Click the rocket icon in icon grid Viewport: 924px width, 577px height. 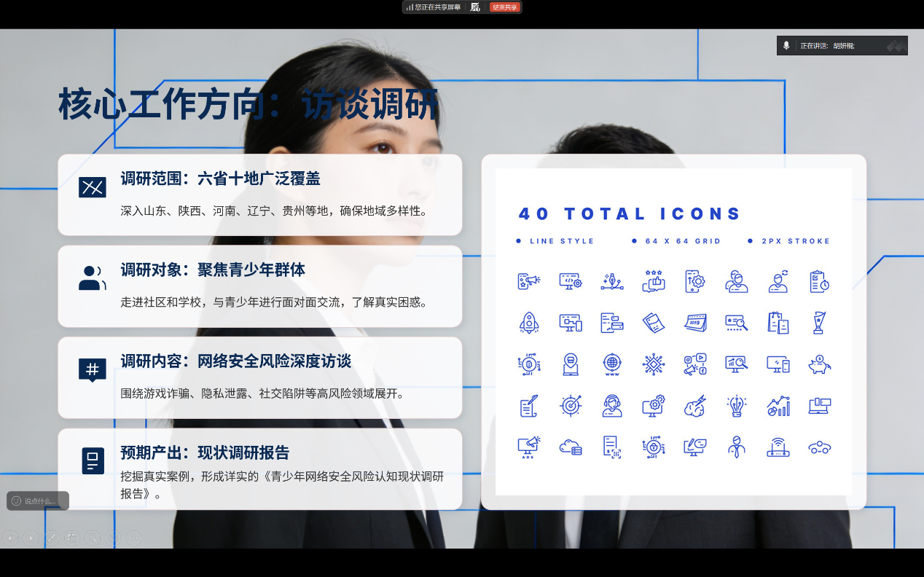[529, 323]
